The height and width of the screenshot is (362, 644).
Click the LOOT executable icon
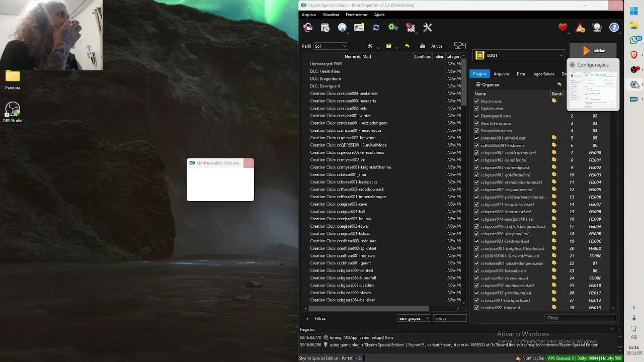click(x=480, y=55)
